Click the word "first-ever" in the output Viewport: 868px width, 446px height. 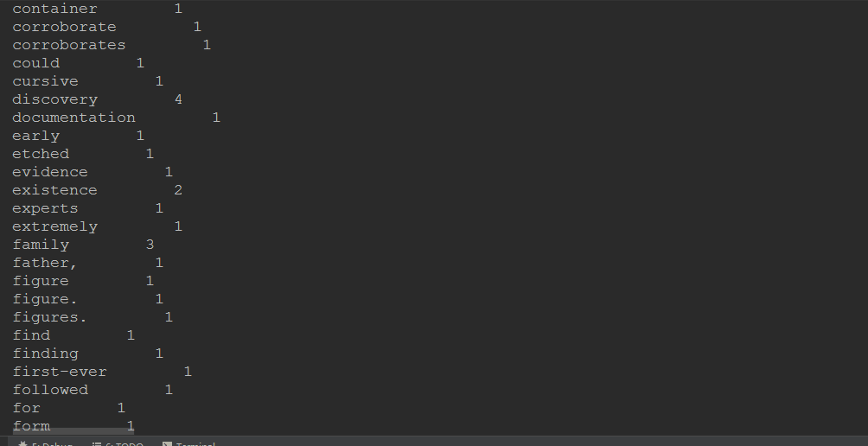click(x=60, y=372)
